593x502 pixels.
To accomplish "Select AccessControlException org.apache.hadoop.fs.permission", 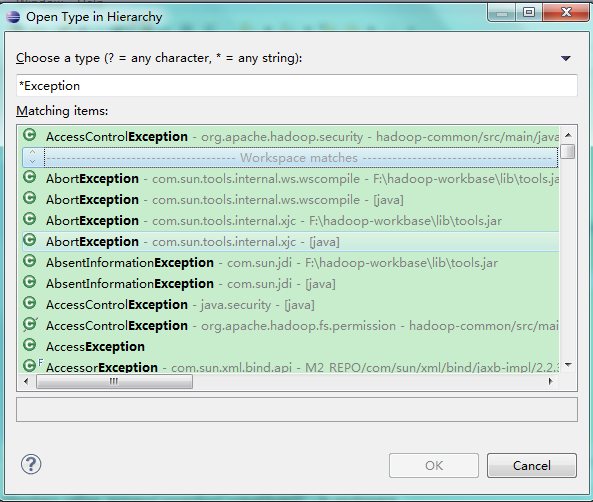I will click(290, 325).
